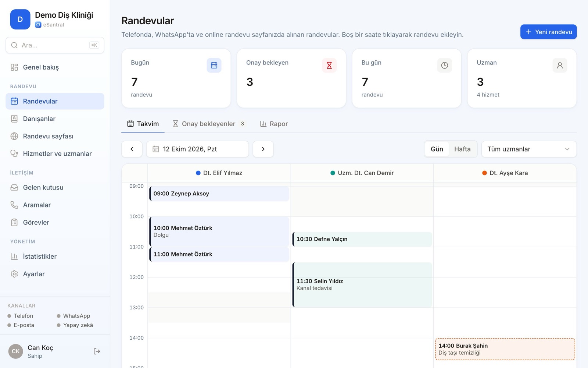Click the Yeni randevu button

tap(548, 32)
